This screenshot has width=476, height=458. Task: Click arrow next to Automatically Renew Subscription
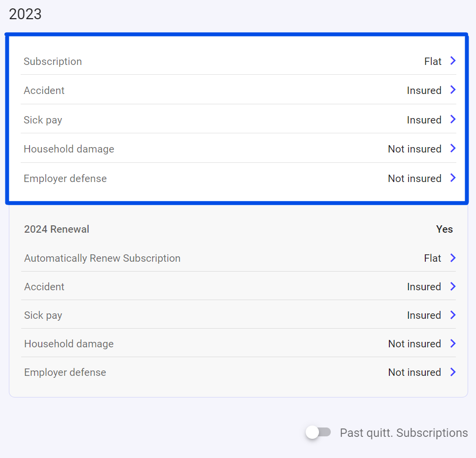[x=453, y=258]
